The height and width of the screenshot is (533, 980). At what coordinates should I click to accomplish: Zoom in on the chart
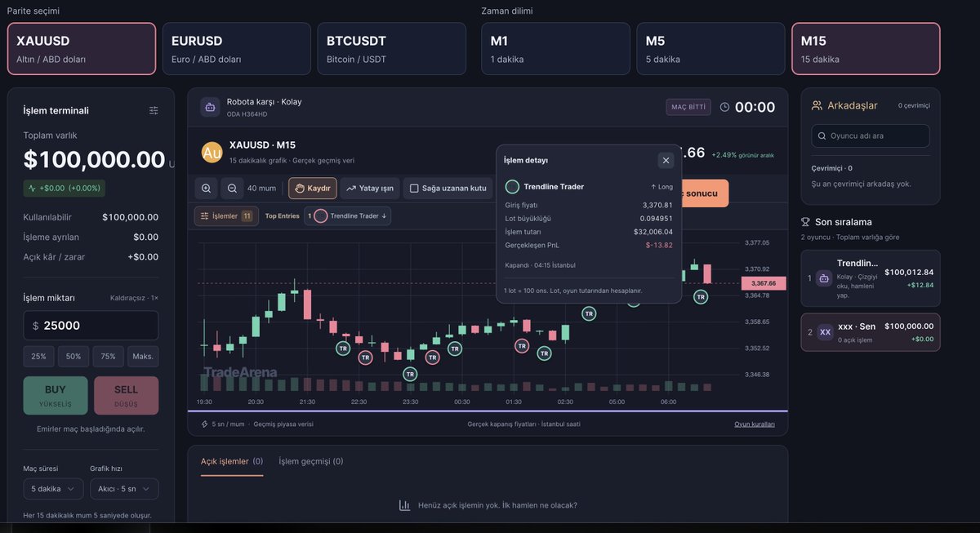click(x=206, y=189)
